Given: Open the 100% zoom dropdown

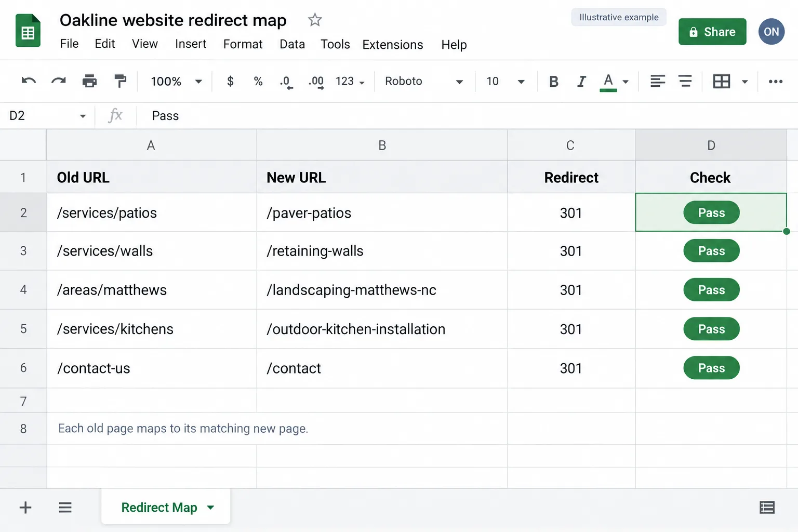Looking at the screenshot, I should pos(176,82).
